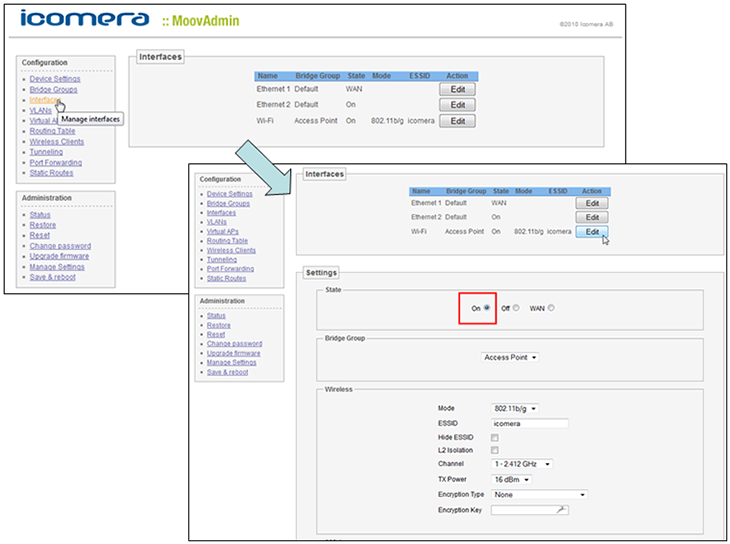Open the Bridge Group Access Point dropdown
Image resolution: width=730 pixels, height=544 pixels.
(x=510, y=357)
